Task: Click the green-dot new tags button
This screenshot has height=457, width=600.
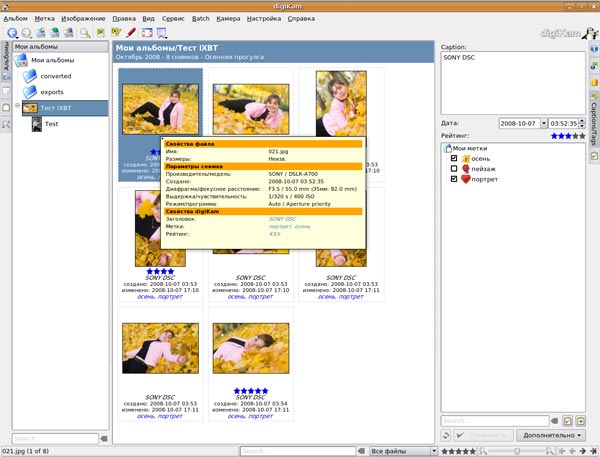Action: (580, 421)
